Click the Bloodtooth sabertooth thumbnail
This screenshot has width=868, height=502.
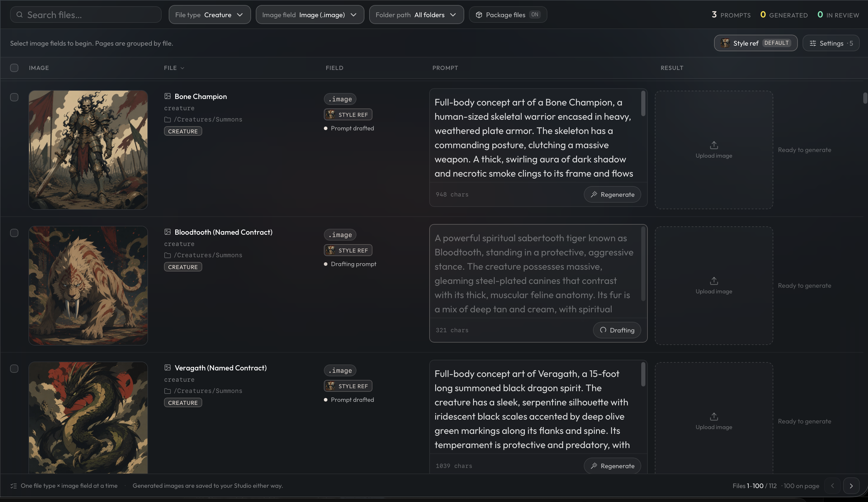(88, 285)
